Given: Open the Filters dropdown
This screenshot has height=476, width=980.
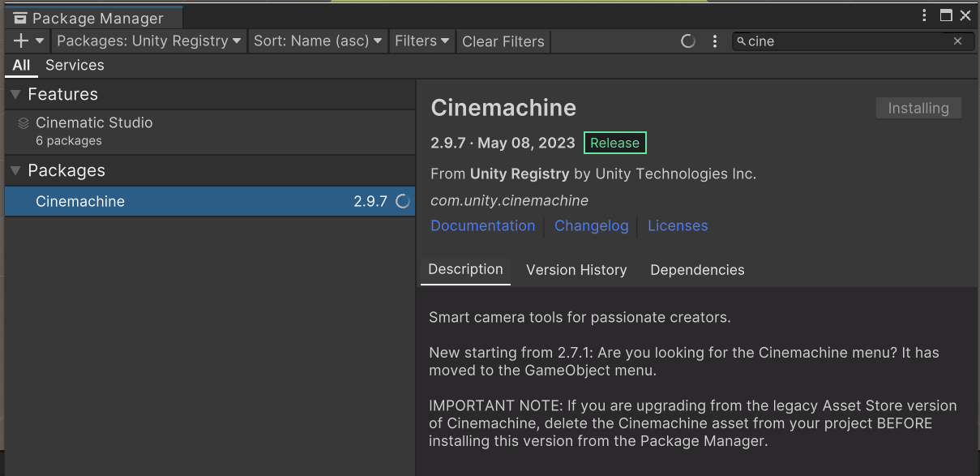Looking at the screenshot, I should coord(422,41).
